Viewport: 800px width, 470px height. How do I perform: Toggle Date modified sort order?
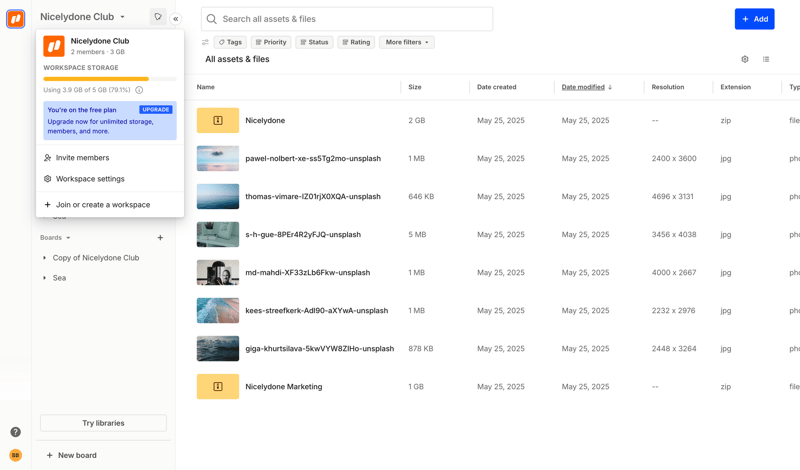587,87
